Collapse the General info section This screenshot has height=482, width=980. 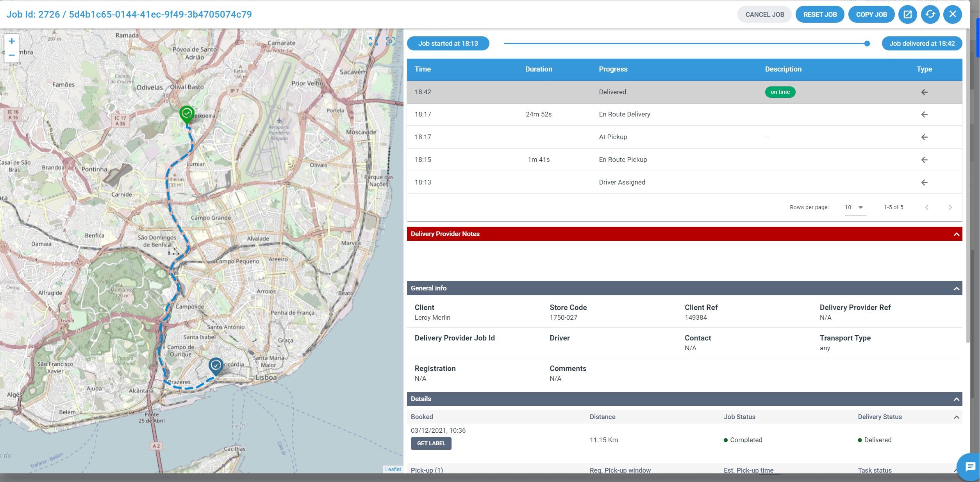point(956,288)
